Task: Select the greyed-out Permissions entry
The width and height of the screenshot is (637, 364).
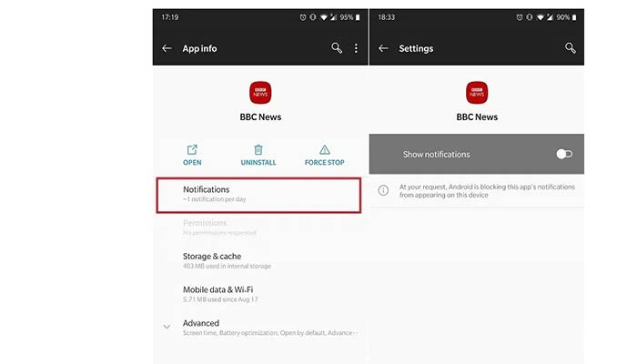Action: (259, 227)
